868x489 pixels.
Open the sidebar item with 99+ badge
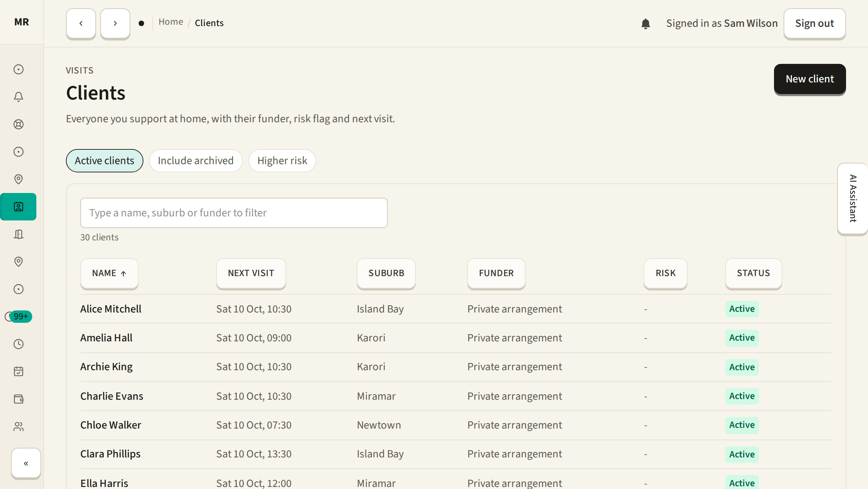point(19,317)
